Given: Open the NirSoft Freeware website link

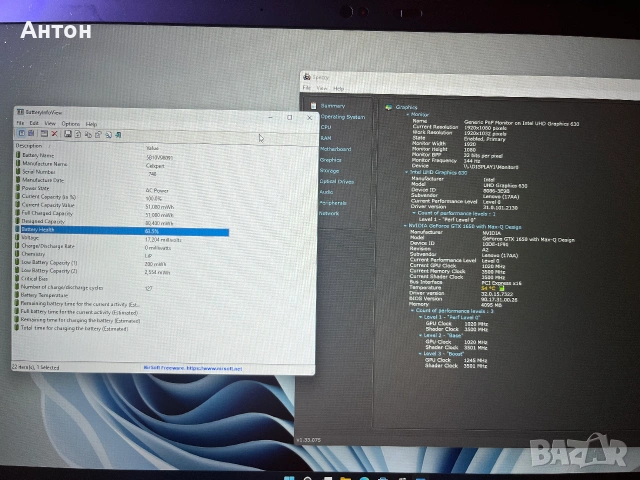Looking at the screenshot, I should (x=193, y=368).
